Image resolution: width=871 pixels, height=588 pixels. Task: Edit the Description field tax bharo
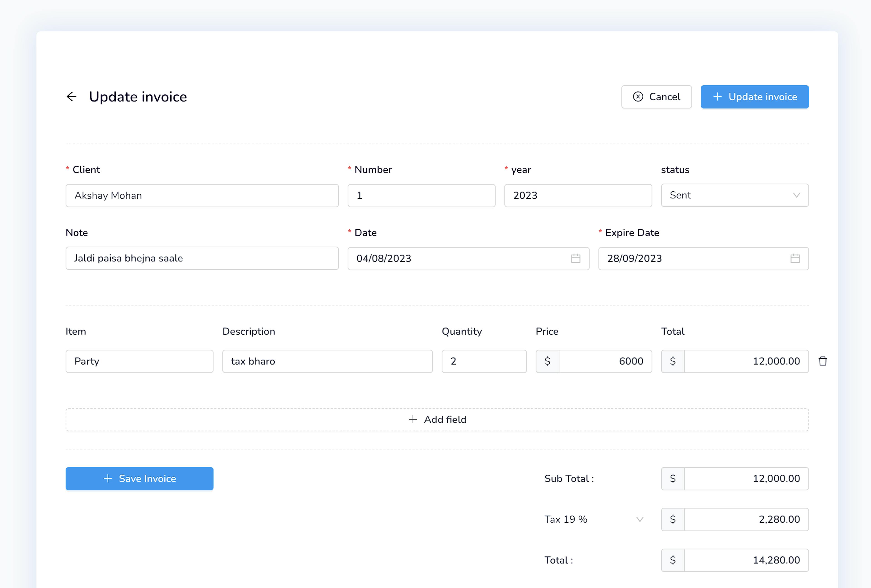[x=327, y=361]
